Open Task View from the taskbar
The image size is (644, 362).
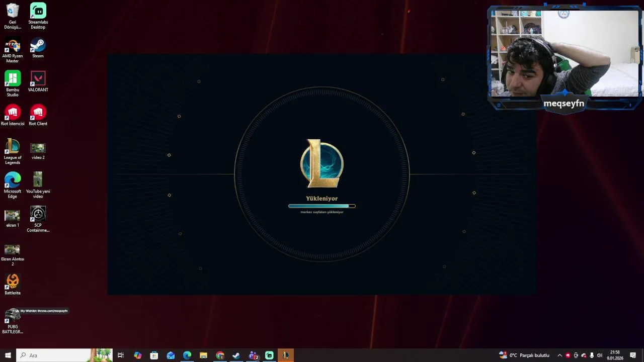point(121,355)
